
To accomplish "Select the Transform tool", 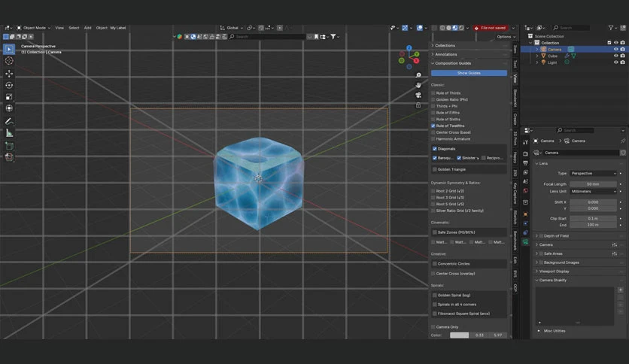I will tap(9, 108).
